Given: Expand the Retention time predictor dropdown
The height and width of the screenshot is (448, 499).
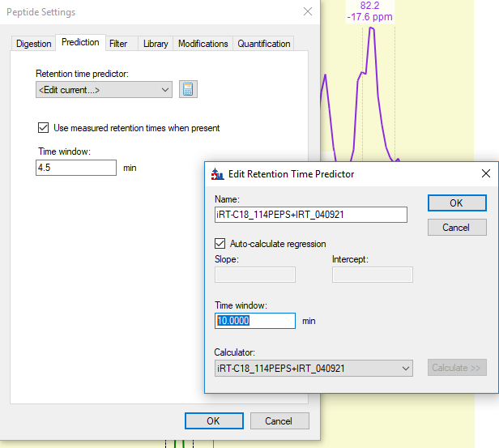Looking at the screenshot, I should point(165,90).
